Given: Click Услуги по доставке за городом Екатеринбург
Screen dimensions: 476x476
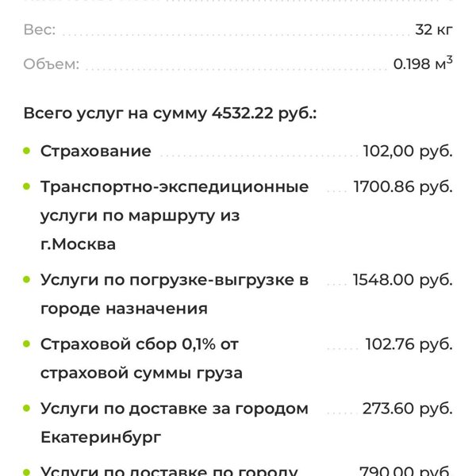Looking at the screenshot, I should click(175, 423).
